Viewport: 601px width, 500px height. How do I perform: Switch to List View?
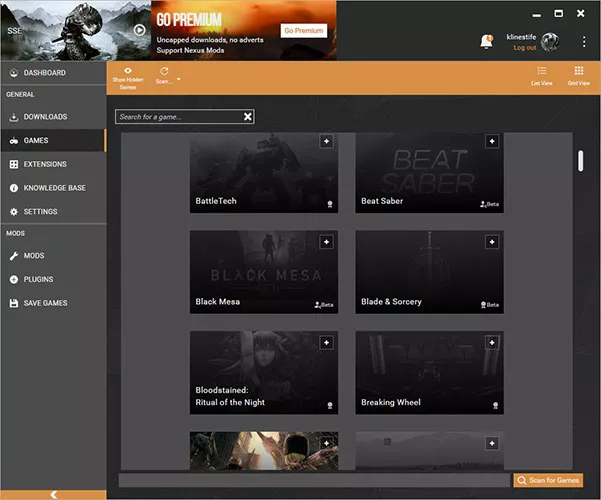[x=541, y=76]
